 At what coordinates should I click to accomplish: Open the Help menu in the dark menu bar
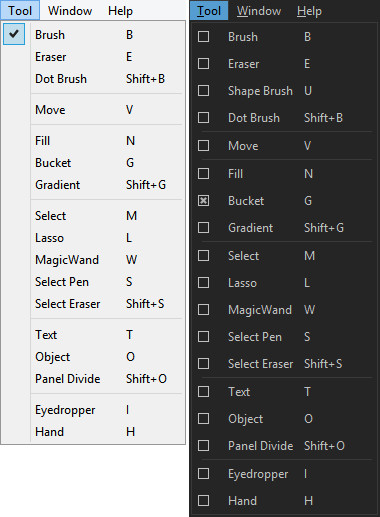tap(309, 11)
